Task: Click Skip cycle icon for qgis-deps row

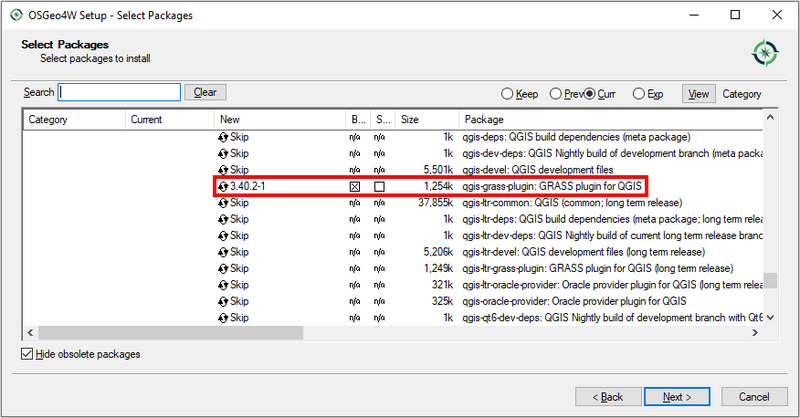Action: (223, 137)
